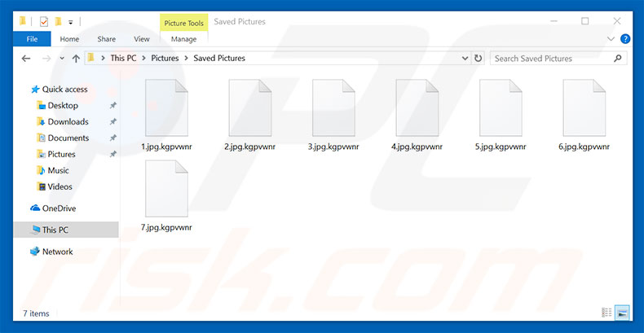Switch to details view in status bar

[x=607, y=313]
